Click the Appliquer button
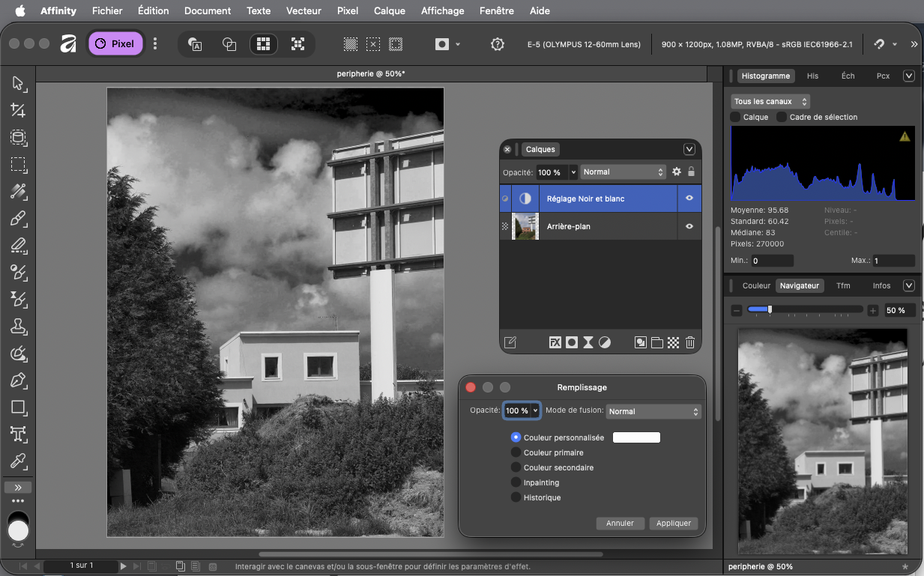Viewport: 924px width, 576px height. 674,523
